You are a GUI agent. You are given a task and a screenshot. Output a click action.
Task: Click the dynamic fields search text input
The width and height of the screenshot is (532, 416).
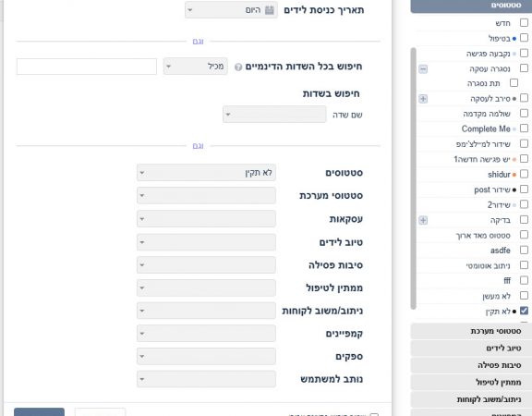pos(87,67)
